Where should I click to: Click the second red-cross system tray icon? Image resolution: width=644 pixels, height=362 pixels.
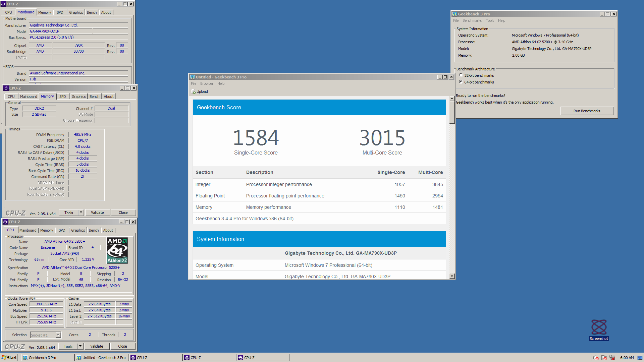604,358
